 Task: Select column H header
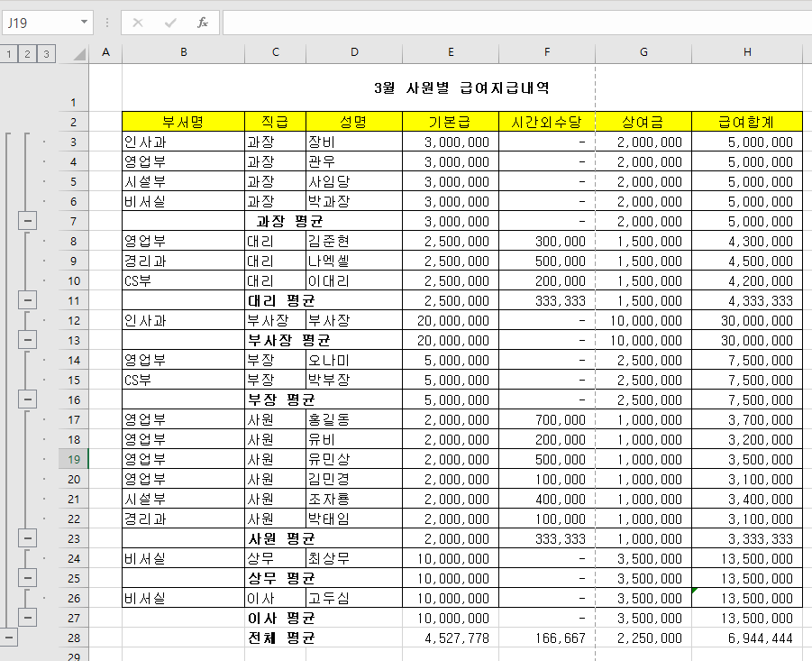coord(747,52)
